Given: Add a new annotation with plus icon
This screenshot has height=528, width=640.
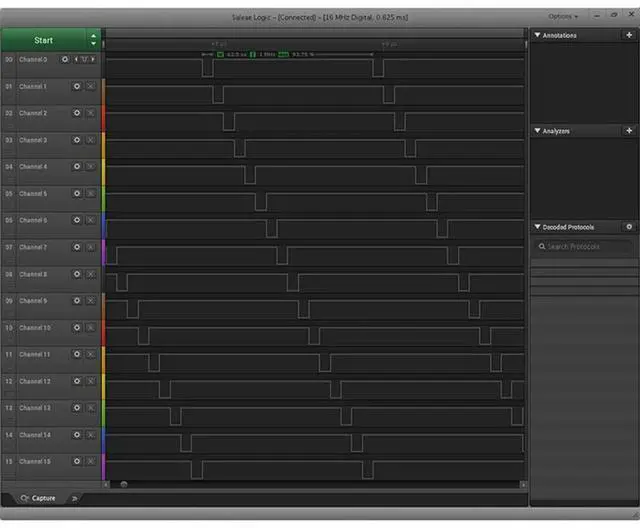Looking at the screenshot, I should pyautogui.click(x=628, y=35).
